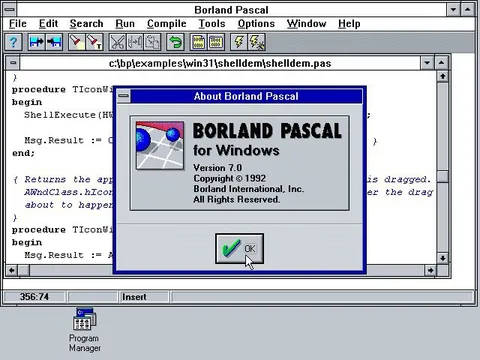The width and height of the screenshot is (480, 360).
Task: Click the 'is dragged.' comment text
Action: point(399,179)
